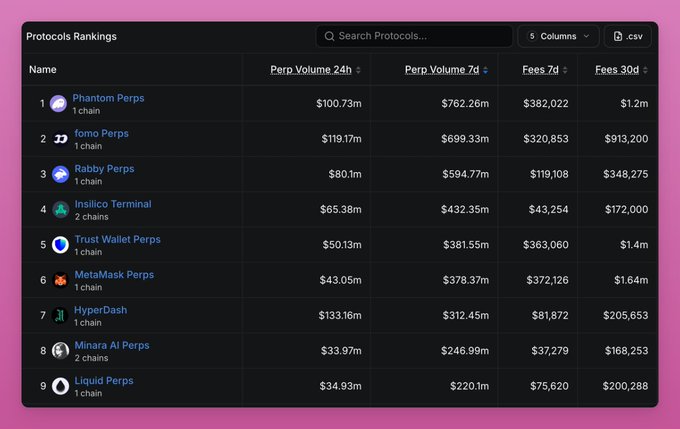This screenshot has width=680, height=429.
Task: Click the Phantom Perps ghost logo
Action: (58, 104)
